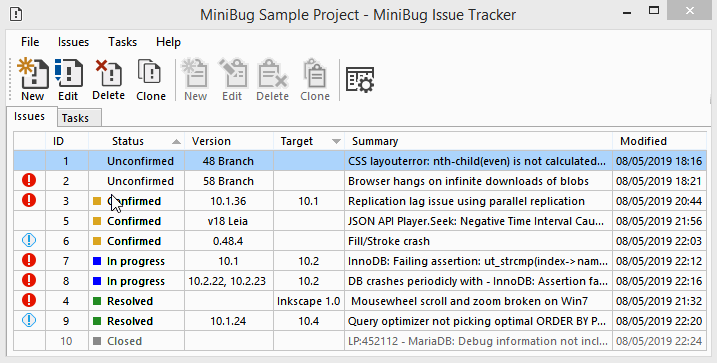Select the closed issue 10 row

coord(360,341)
